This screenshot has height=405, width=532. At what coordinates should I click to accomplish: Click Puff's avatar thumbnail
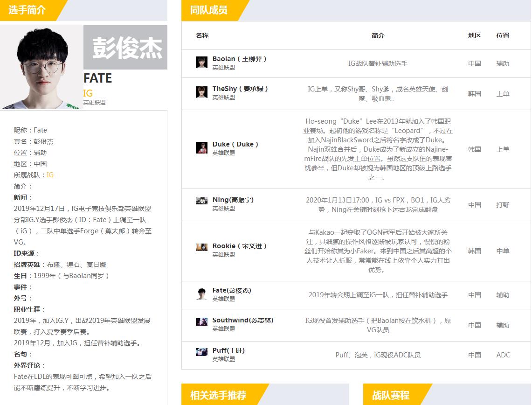201,352
